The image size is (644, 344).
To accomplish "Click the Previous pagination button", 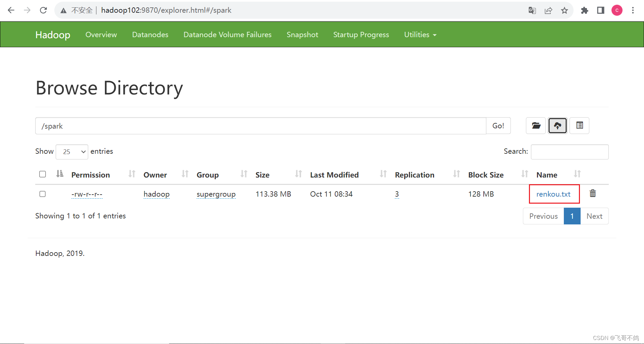I will coord(543,216).
